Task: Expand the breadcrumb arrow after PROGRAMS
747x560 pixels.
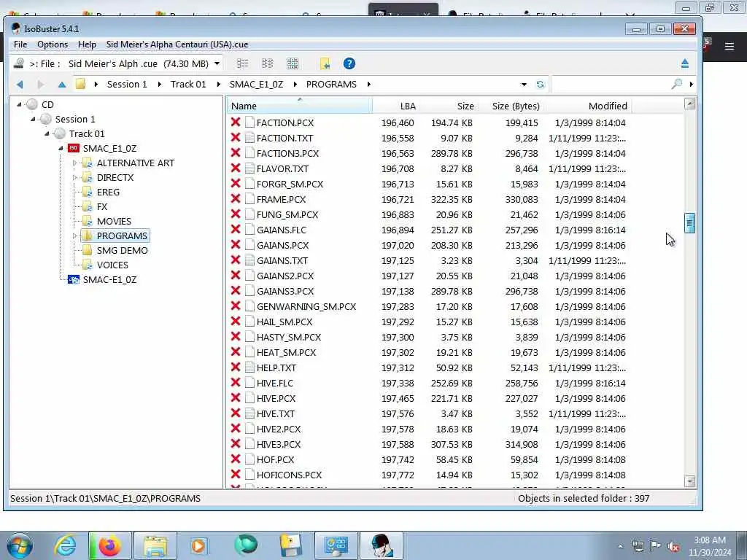Action: point(368,85)
